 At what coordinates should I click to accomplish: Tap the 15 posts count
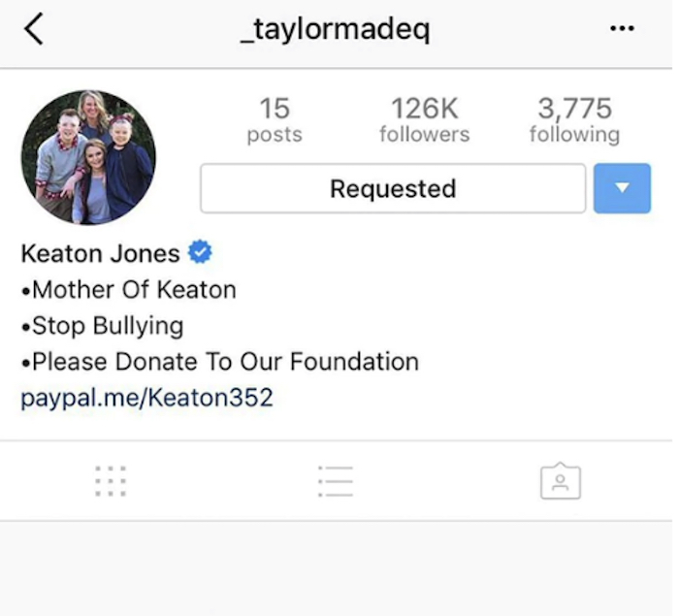pyautogui.click(x=275, y=119)
